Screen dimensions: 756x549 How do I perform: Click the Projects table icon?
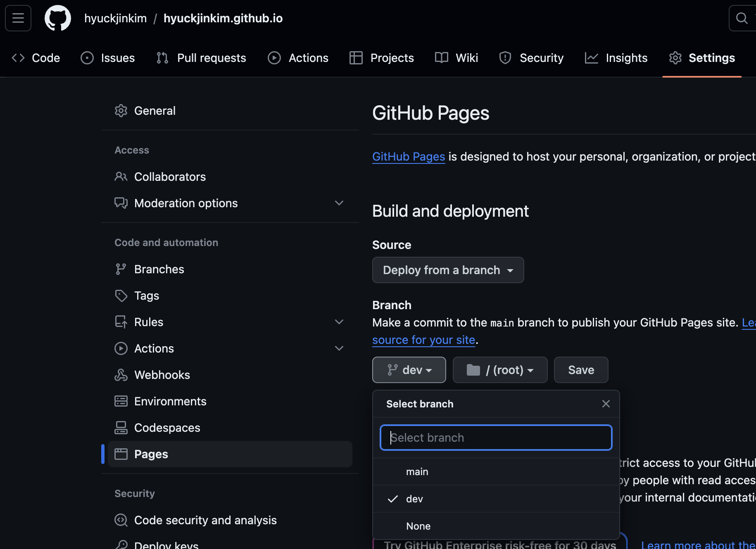click(356, 58)
